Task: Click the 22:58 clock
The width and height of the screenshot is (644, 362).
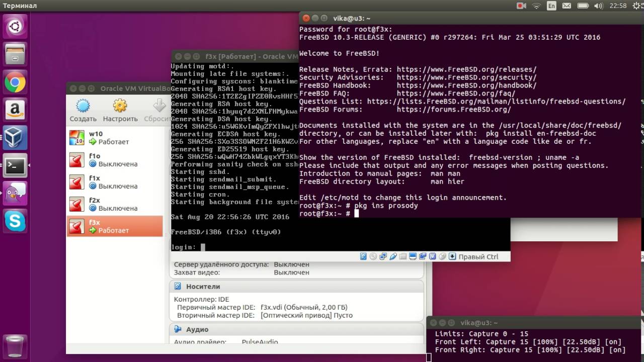Action: point(618,6)
